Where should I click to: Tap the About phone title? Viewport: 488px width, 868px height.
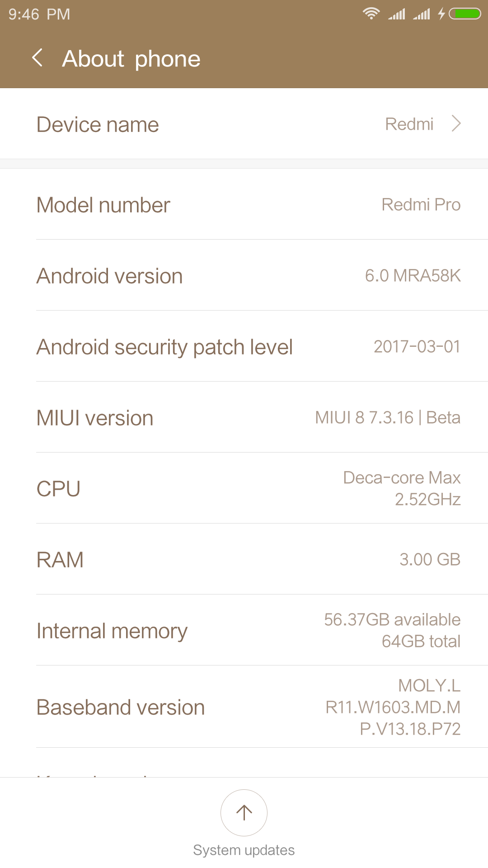[131, 59]
